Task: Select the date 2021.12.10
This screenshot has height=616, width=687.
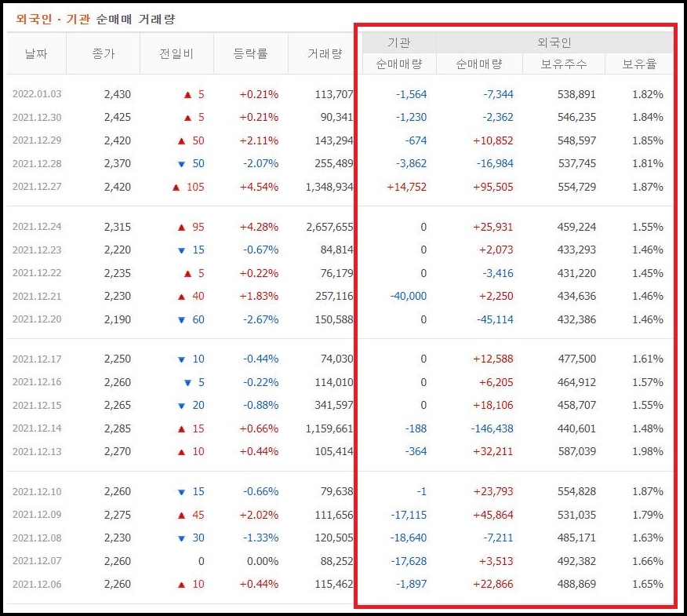Action: coord(37,491)
